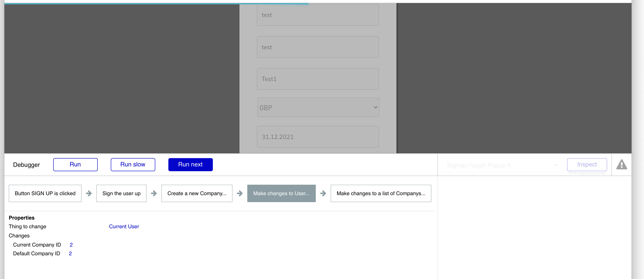644x279 pixels.
Task: Toggle Show responsive boxes
Action: [x=587, y=173]
